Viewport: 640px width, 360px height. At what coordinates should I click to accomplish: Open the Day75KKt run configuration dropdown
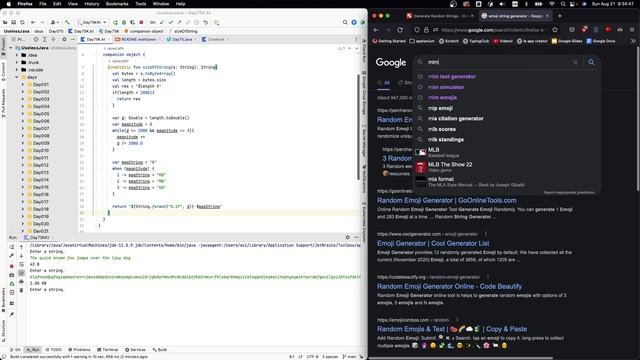coord(93,22)
